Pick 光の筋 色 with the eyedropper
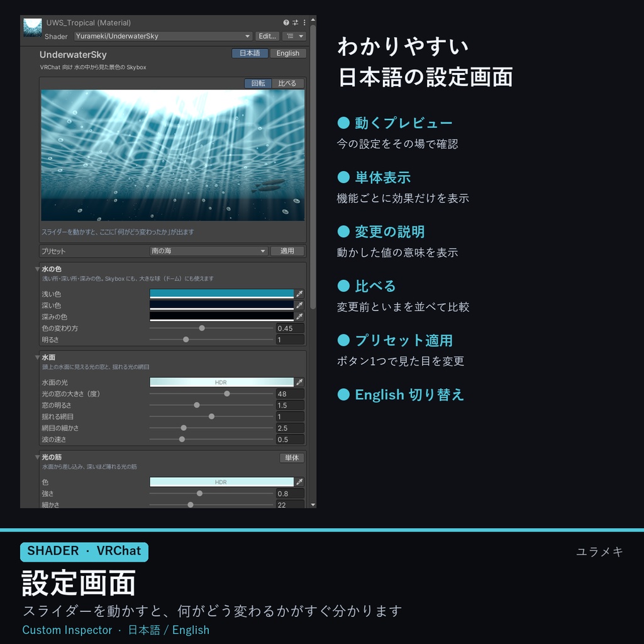This screenshot has width=644, height=644. tap(299, 482)
